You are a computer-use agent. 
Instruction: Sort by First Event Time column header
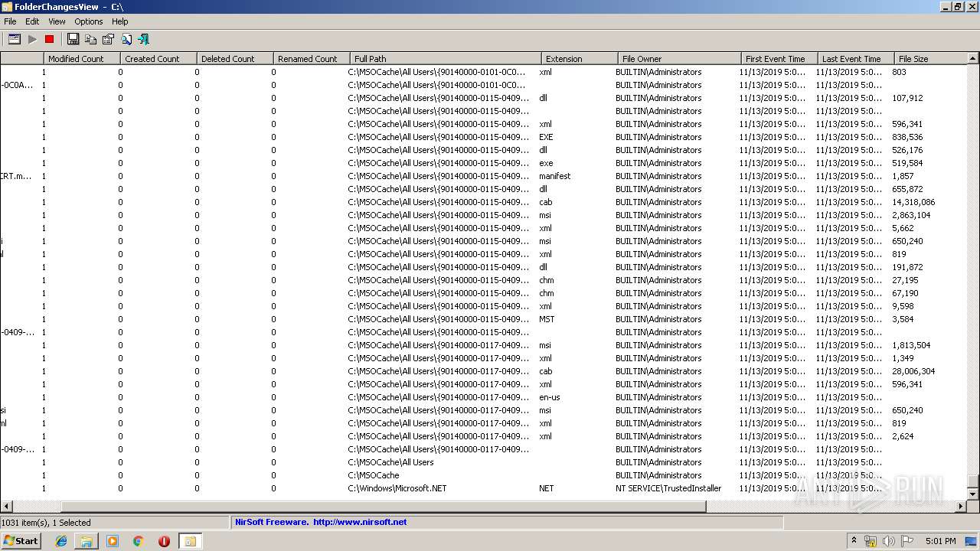coord(779,58)
